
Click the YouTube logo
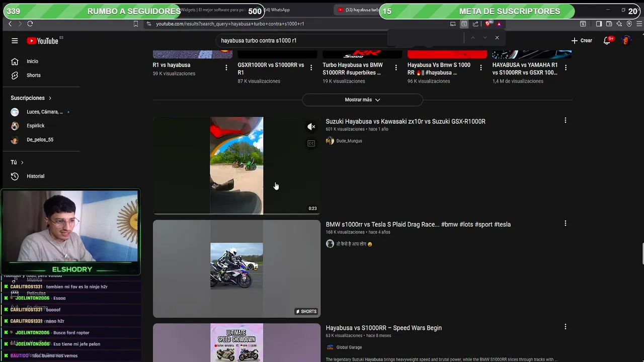42,41
